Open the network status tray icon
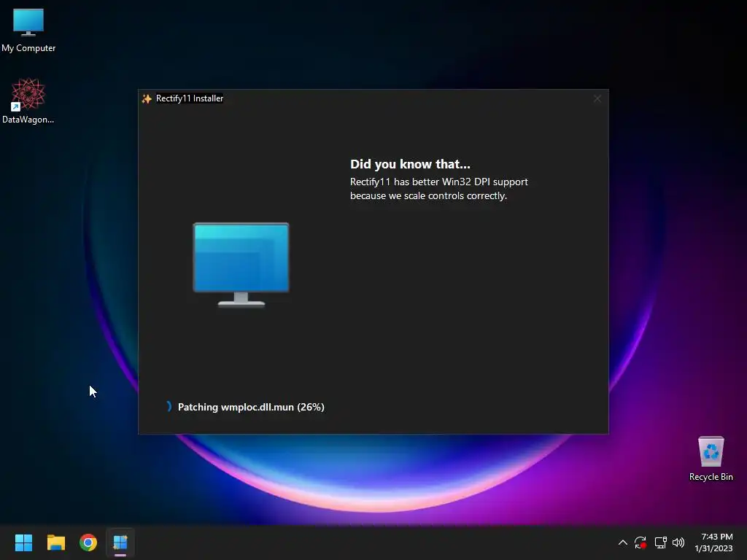747x560 pixels. point(660,542)
